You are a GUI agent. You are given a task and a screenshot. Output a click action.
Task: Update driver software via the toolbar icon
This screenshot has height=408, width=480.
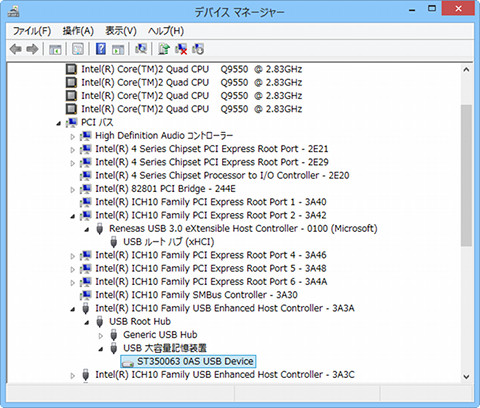coord(164,49)
